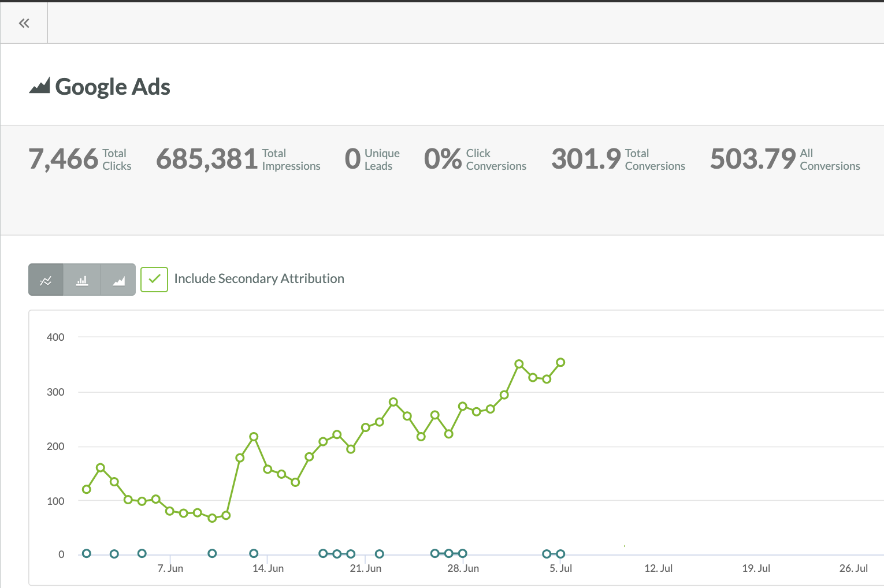884x588 pixels.
Task: Click the 28. Jun axis label
Action: (463, 568)
